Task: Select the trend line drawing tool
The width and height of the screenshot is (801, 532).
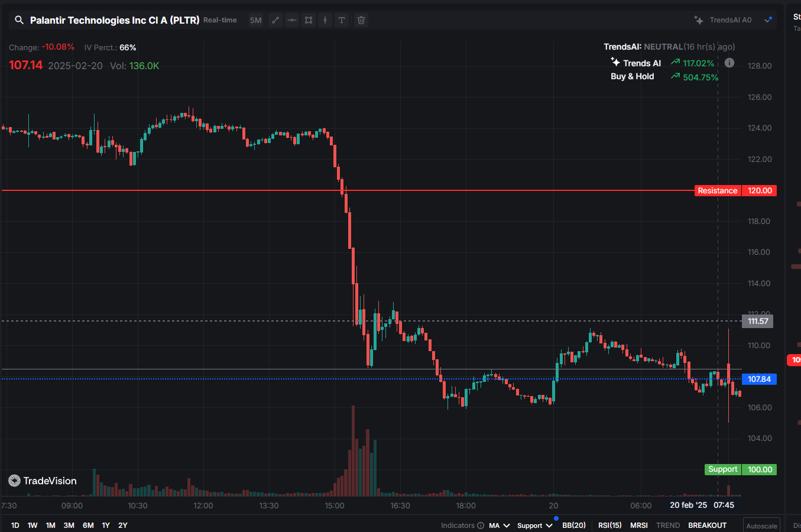Action: pos(275,20)
